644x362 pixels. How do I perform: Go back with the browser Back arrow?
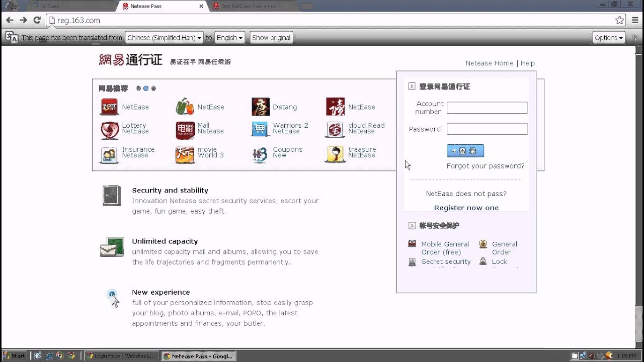[x=10, y=20]
